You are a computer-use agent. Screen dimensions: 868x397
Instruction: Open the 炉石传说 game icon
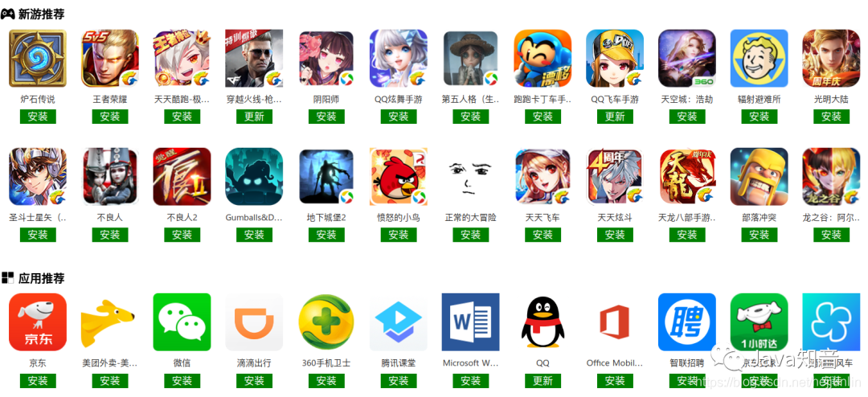pyautogui.click(x=38, y=58)
